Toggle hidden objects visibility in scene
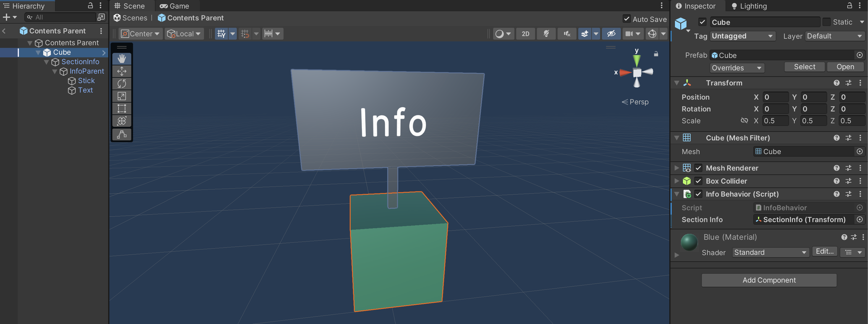Image resolution: width=868 pixels, height=324 pixels. (x=611, y=34)
